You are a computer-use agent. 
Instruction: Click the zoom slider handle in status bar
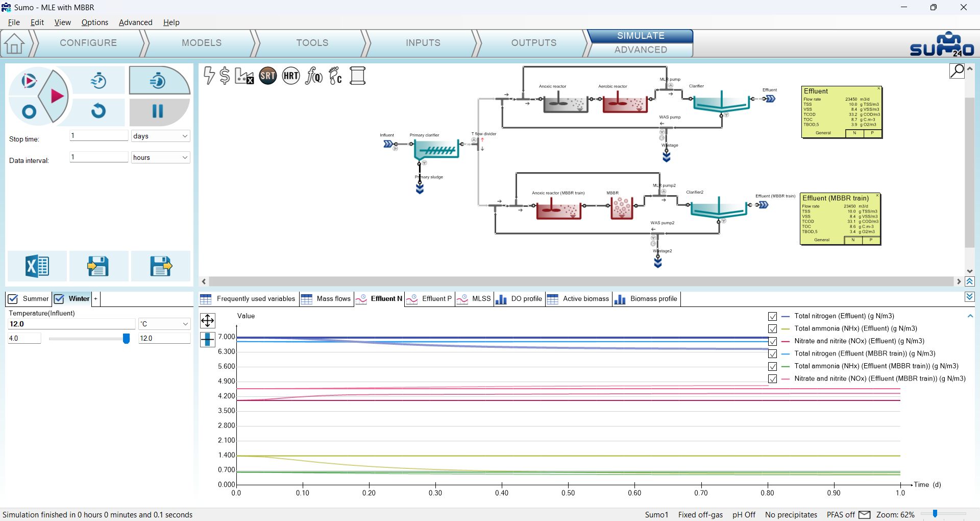pos(935,514)
